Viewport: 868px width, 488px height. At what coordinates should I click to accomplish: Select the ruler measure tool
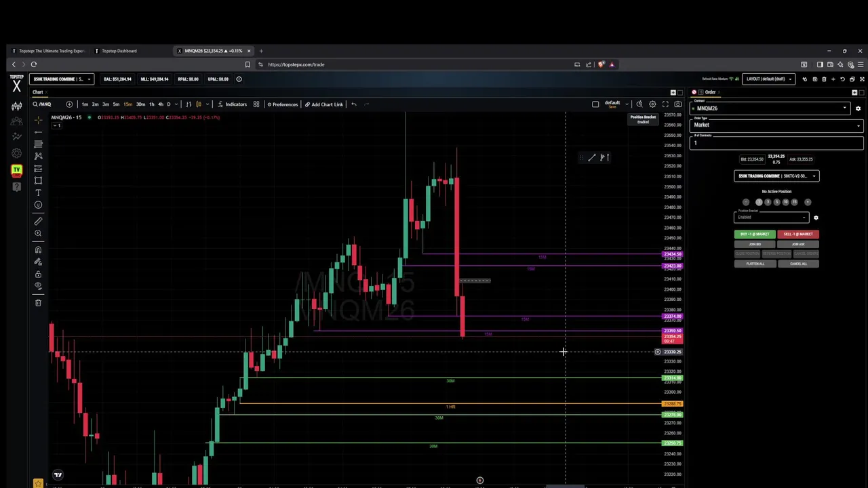pos(38,221)
